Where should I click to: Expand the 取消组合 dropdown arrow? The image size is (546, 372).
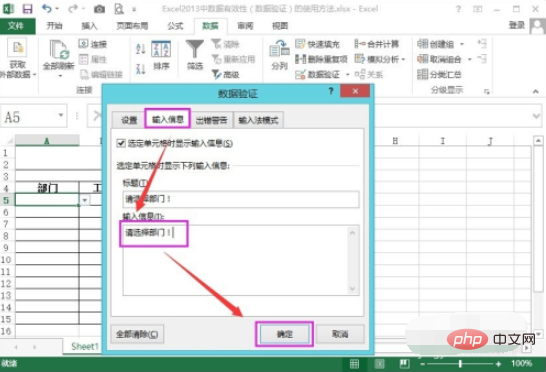(x=469, y=59)
